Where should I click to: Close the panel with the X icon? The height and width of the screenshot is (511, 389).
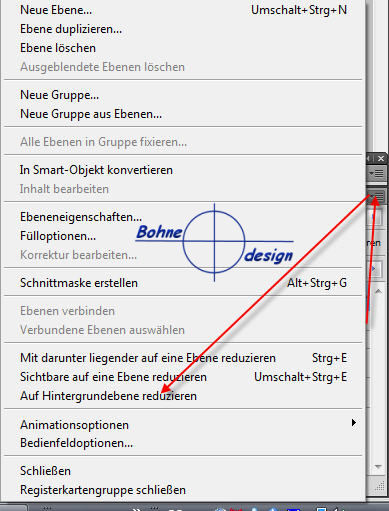click(x=381, y=159)
